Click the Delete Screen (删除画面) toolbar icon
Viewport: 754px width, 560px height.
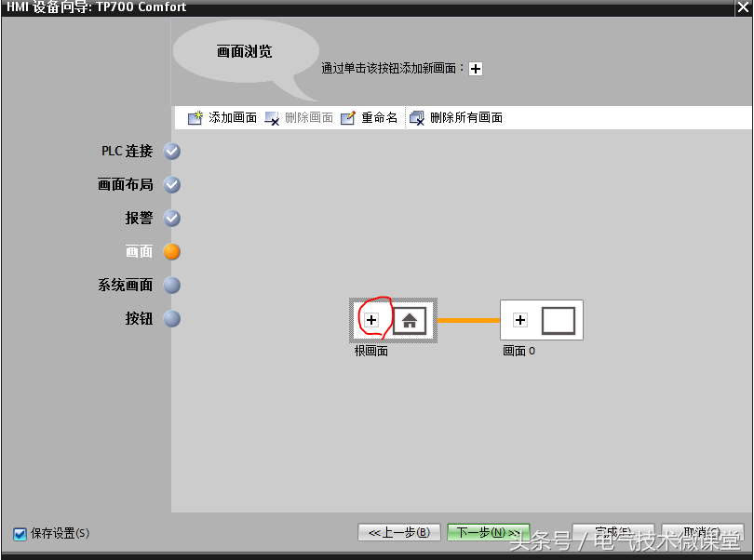tap(272, 118)
